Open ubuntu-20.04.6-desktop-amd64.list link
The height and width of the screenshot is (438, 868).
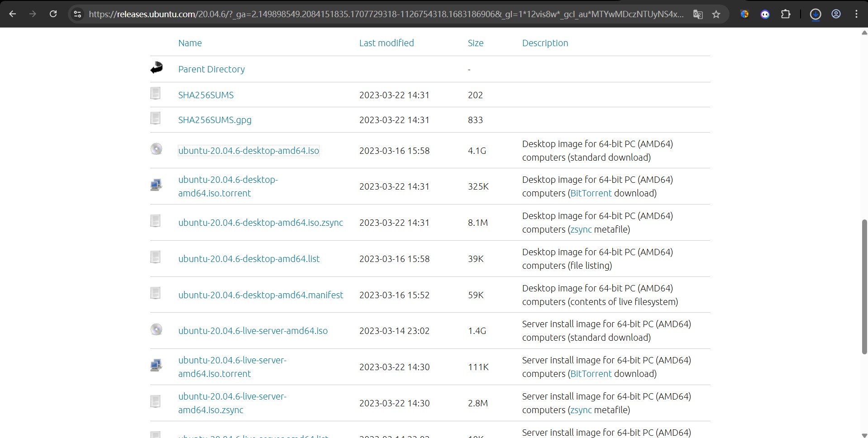click(x=249, y=259)
